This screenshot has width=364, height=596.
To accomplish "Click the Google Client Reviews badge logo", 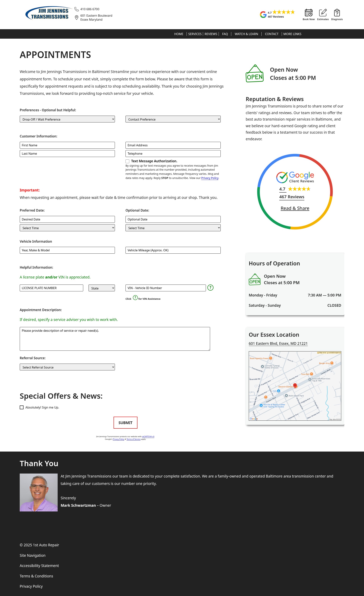I will 295,177.
